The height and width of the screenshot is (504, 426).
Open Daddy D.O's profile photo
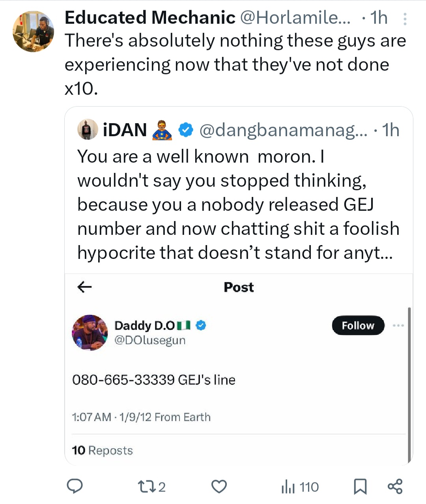90,333
